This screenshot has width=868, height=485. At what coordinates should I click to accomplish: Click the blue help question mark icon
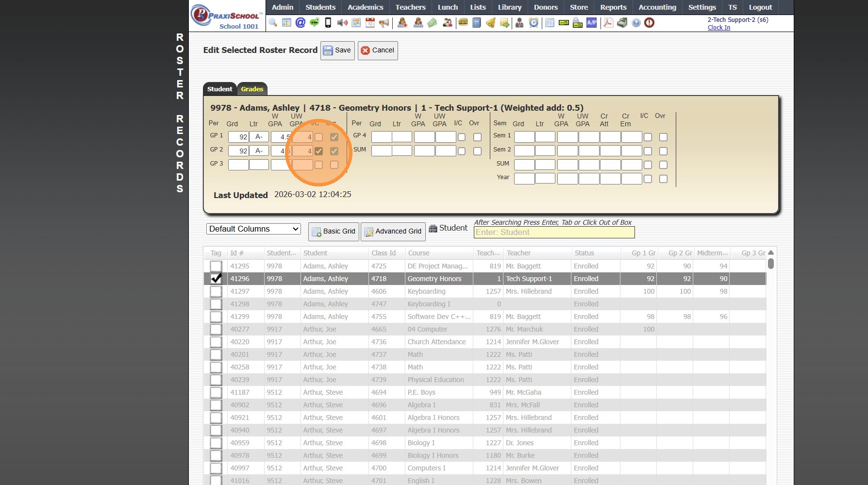pyautogui.click(x=636, y=23)
